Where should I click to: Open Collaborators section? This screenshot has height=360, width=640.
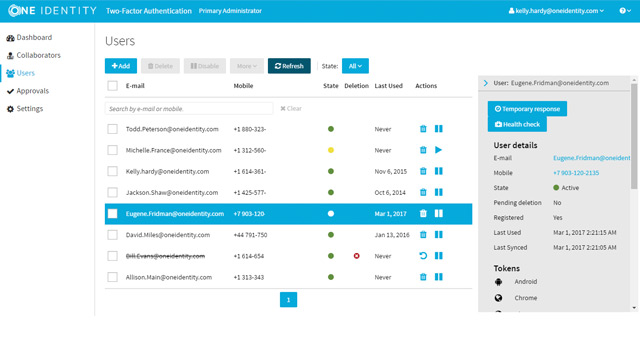(x=33, y=55)
